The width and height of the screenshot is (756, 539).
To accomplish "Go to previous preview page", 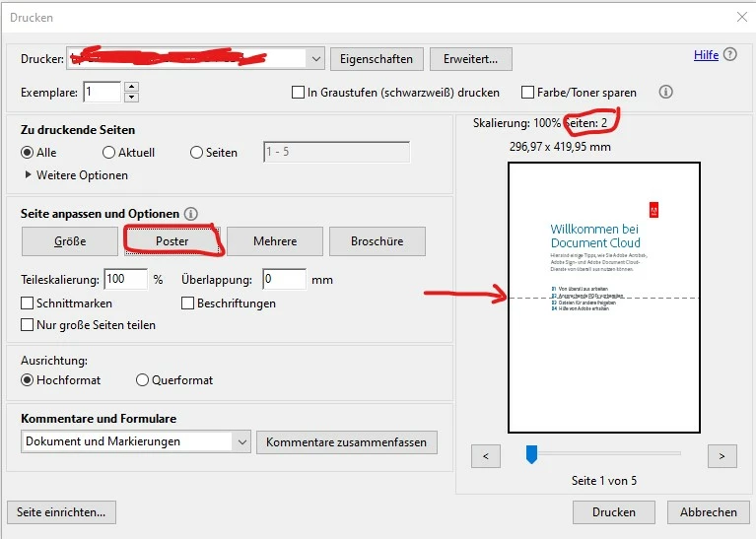I will click(486, 456).
